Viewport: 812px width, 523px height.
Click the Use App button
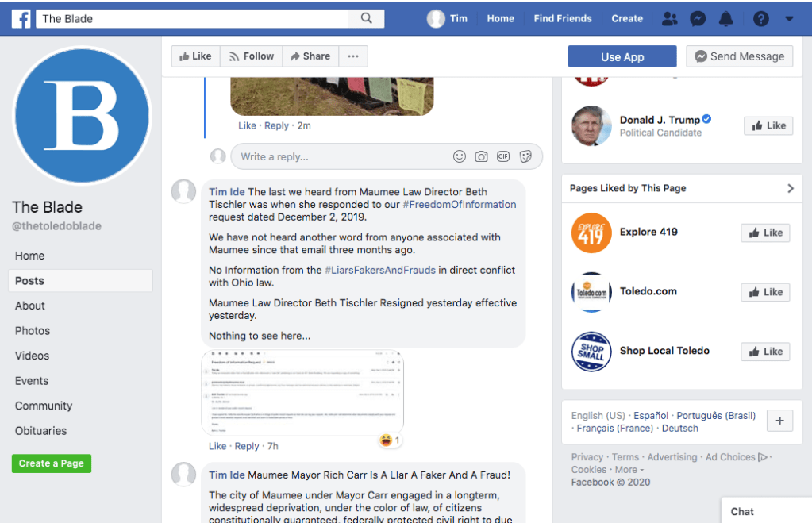pyautogui.click(x=622, y=56)
